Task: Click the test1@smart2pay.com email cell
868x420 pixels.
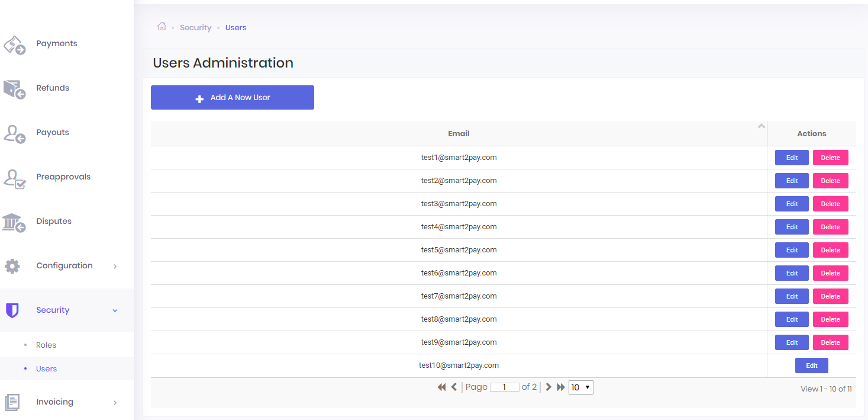Action: click(459, 158)
